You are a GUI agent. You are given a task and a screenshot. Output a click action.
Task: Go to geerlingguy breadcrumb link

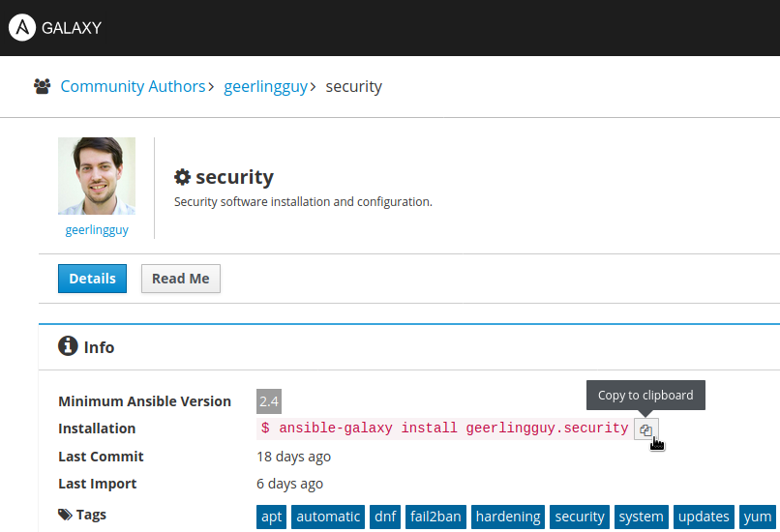click(x=265, y=86)
